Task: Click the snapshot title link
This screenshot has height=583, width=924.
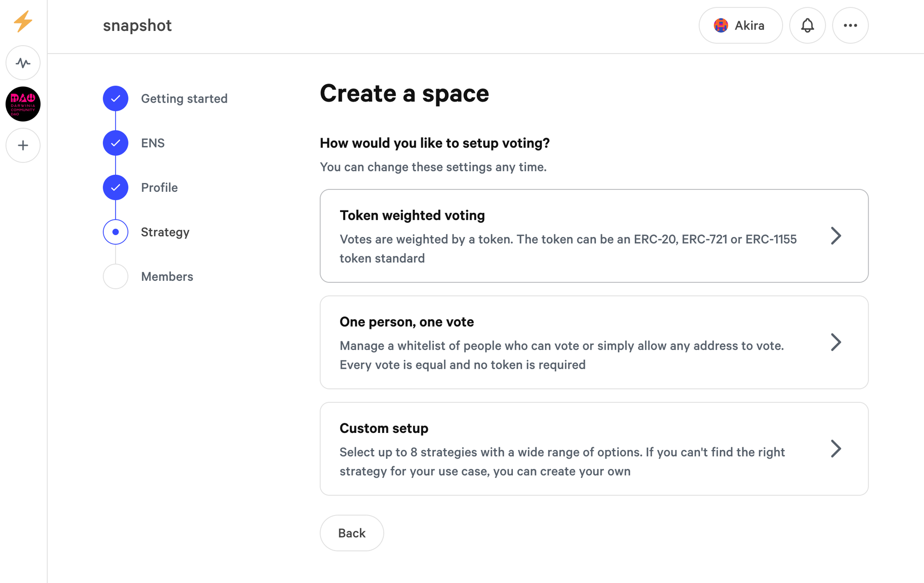Action: tap(137, 25)
